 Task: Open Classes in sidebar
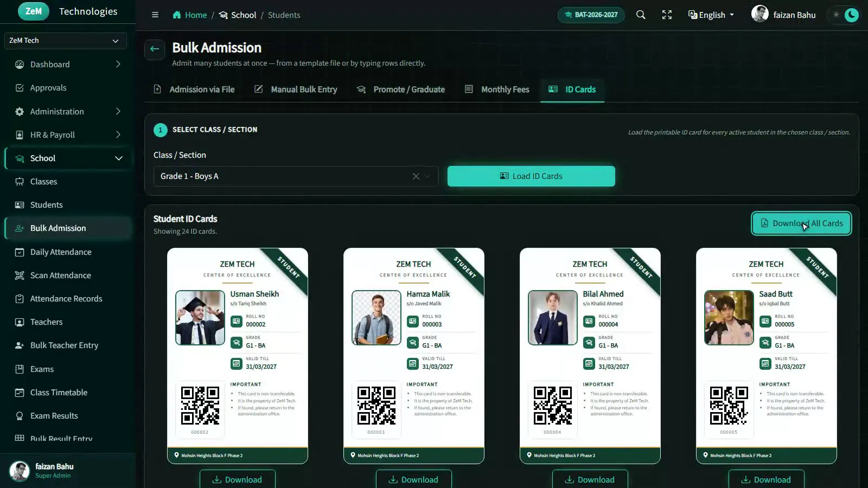[x=68, y=182]
